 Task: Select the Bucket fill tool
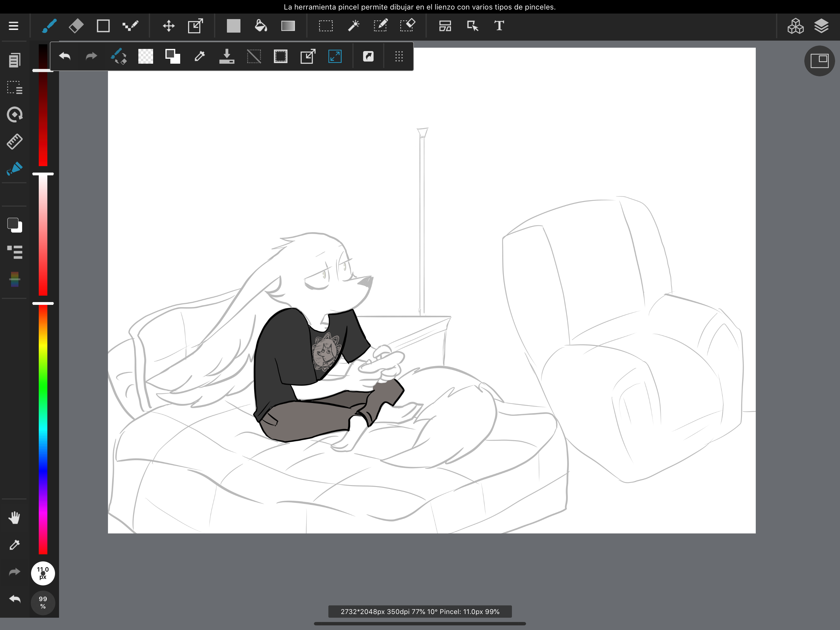(260, 26)
